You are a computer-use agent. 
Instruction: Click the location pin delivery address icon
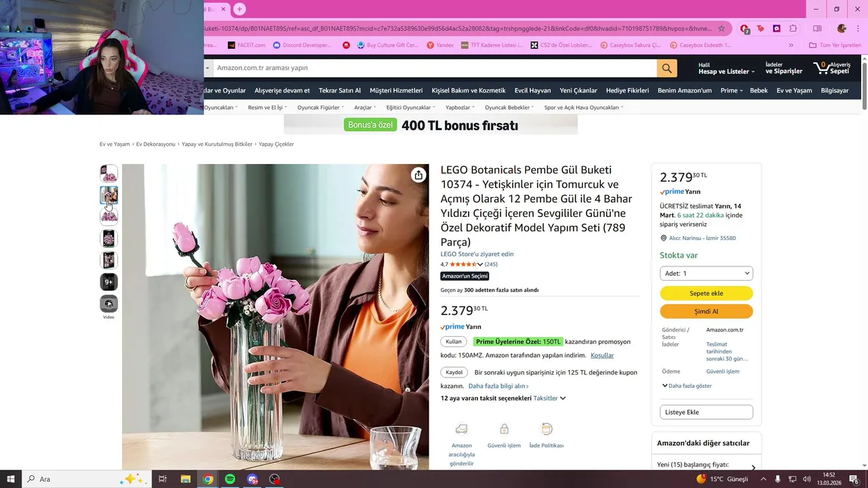663,239
